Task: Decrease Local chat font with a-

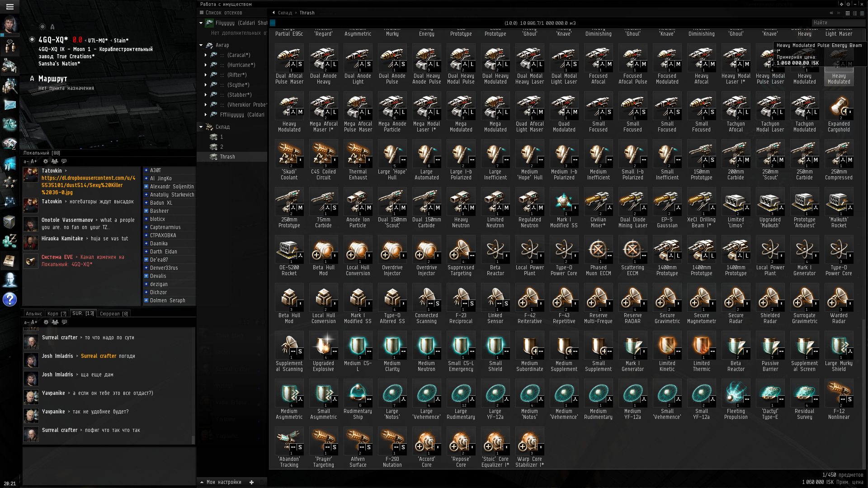Action: [26, 161]
